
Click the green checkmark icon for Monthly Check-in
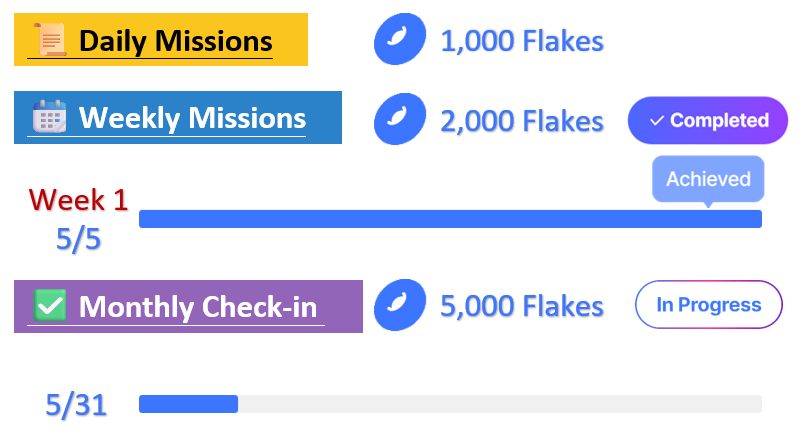click(50, 305)
